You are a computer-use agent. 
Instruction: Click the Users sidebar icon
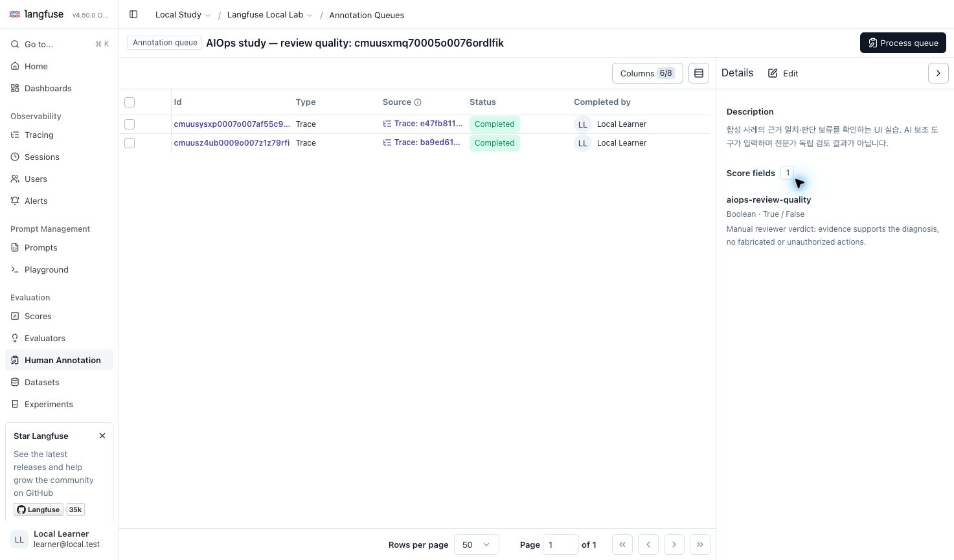(15, 179)
